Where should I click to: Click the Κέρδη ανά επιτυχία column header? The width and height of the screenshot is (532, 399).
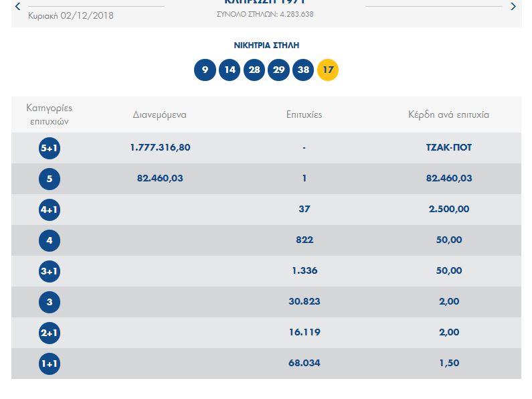pos(449,114)
